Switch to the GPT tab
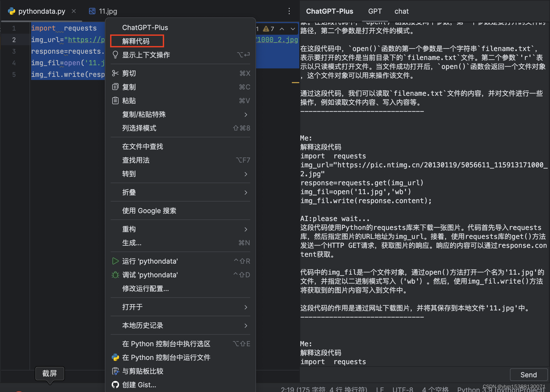 (x=375, y=11)
